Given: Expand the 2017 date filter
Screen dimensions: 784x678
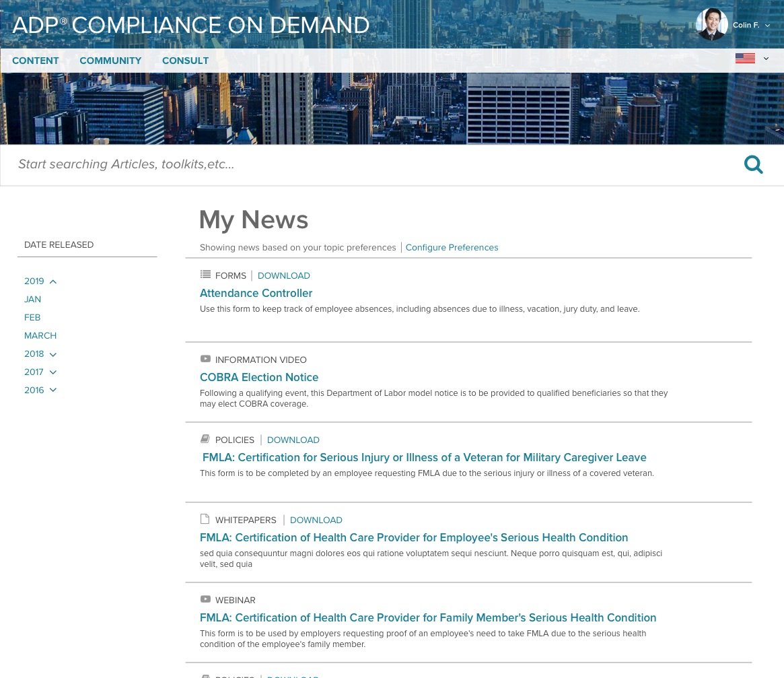Looking at the screenshot, I should pyautogui.click(x=53, y=372).
